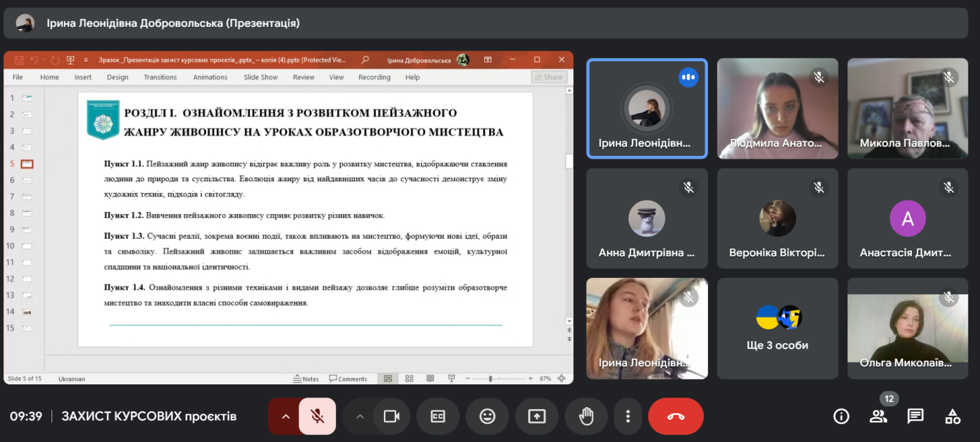Toggle the camera on or off
Viewport: 980px width, 442px height.
tap(391, 416)
